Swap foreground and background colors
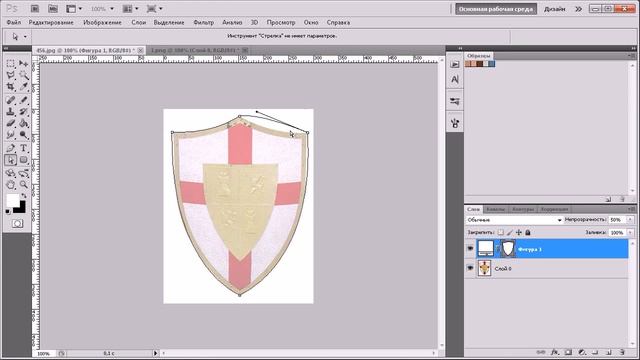The width and height of the screenshot is (640, 360). 24,196
